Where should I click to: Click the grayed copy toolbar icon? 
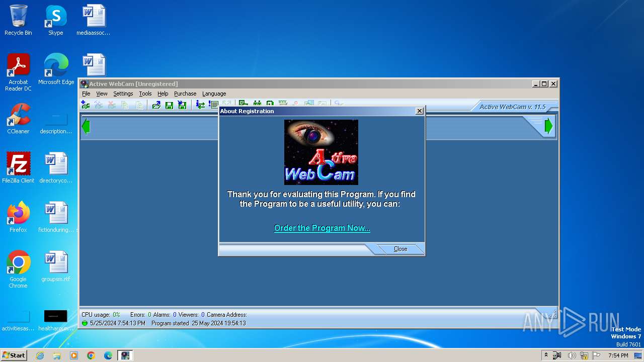pos(125,105)
